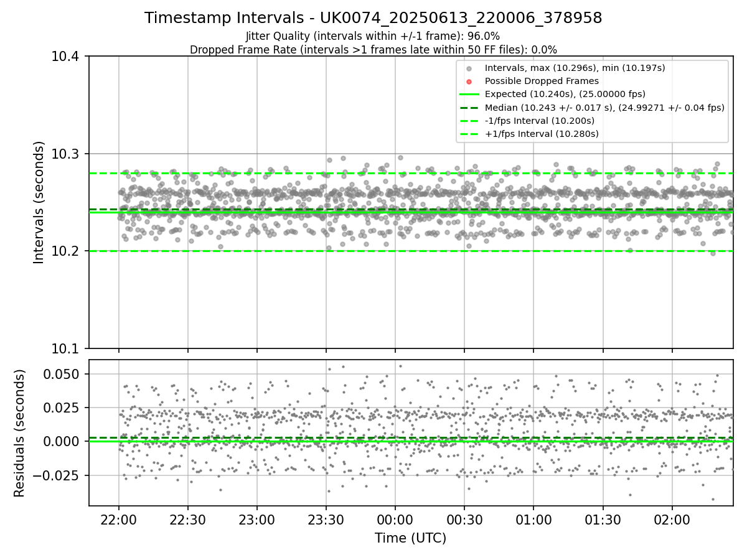
Task: Click the x-axis tick label '02:00'
Action: (672, 520)
